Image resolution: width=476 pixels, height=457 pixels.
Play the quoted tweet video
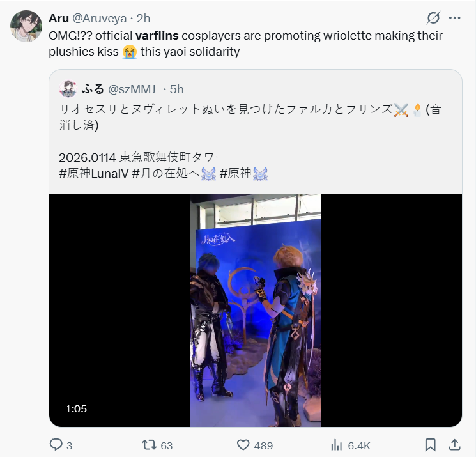256,311
